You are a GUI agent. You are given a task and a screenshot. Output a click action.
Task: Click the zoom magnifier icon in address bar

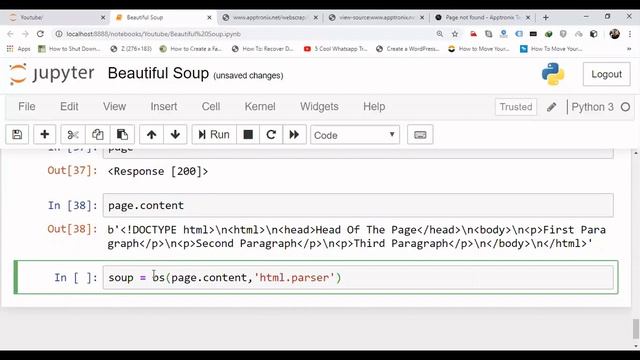(x=440, y=34)
